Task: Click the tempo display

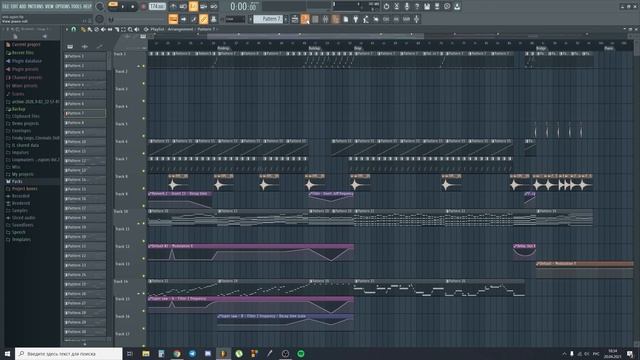Action: pyautogui.click(x=157, y=7)
